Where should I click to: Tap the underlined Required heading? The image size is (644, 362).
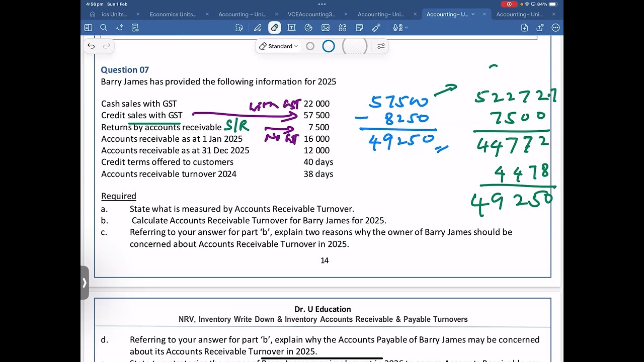coord(119,196)
